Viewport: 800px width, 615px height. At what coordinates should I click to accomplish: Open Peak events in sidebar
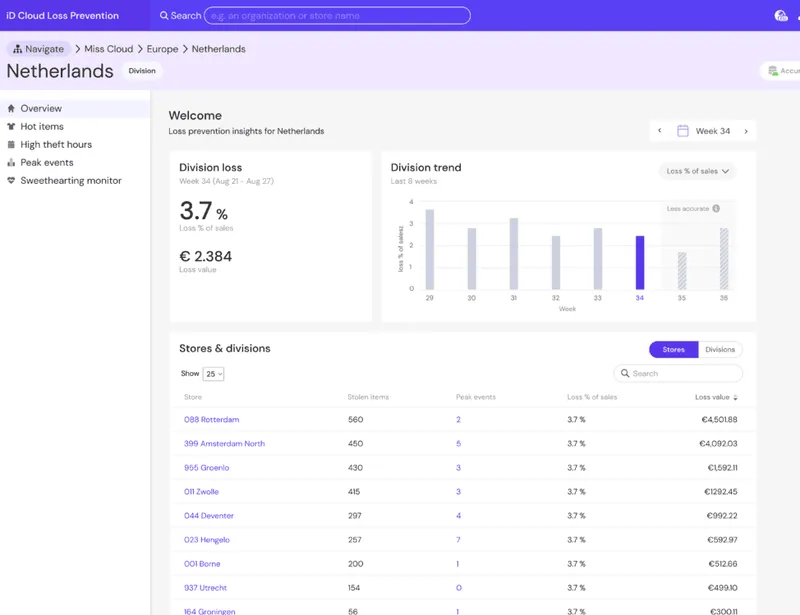coord(47,163)
